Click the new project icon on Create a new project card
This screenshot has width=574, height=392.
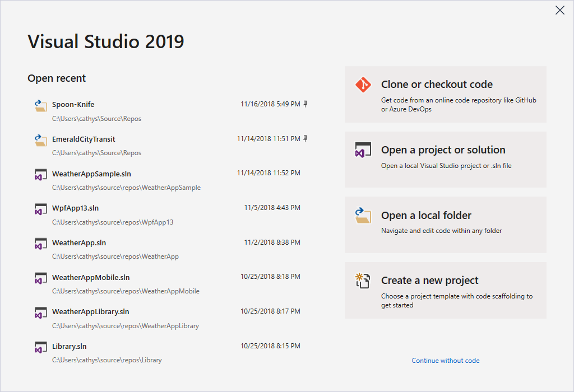pos(362,281)
